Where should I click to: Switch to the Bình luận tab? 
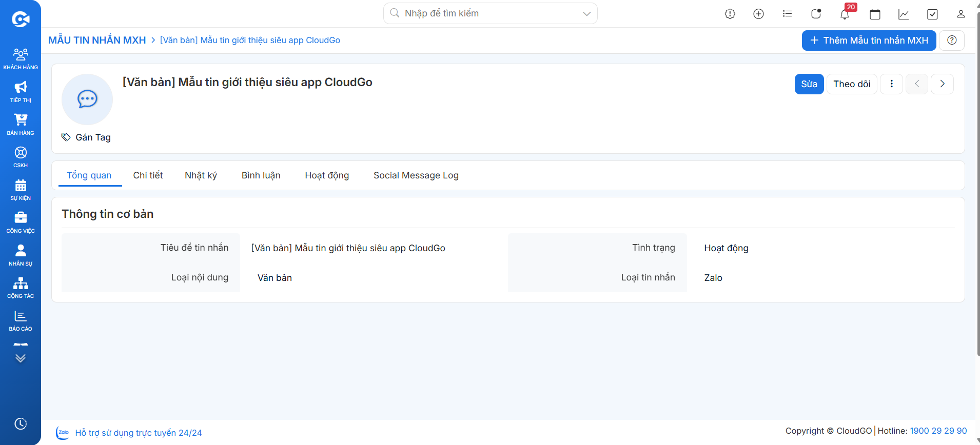tap(261, 175)
